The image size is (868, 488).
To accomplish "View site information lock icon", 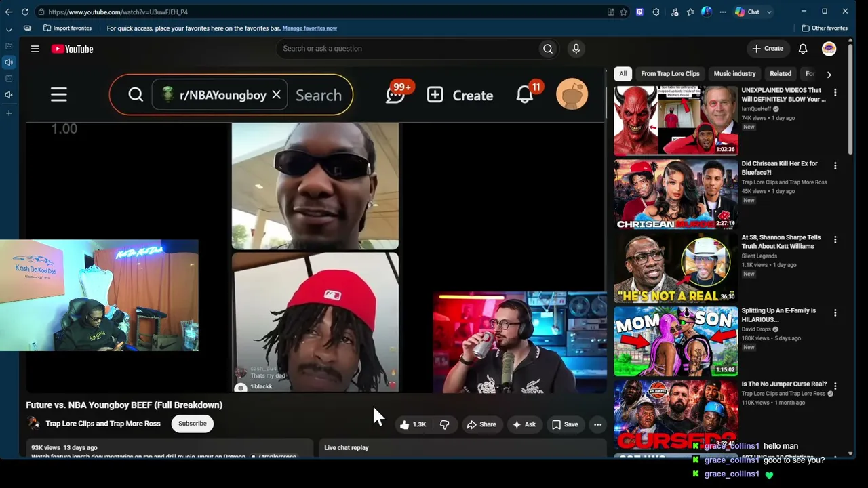I will click(41, 12).
